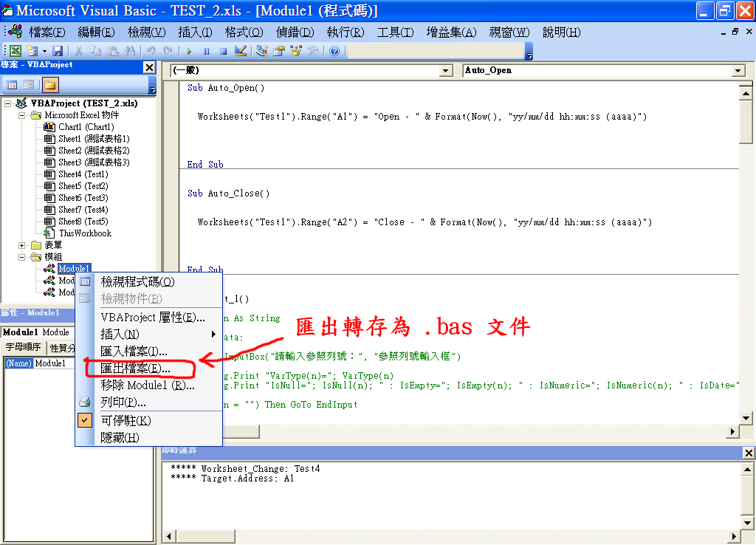Open the 說明(H) menu

point(561,32)
